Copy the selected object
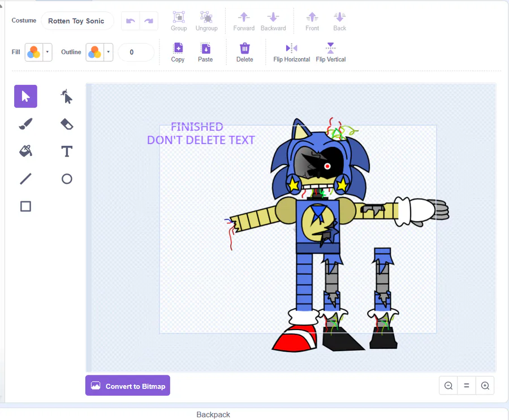The image size is (509, 420). pyautogui.click(x=178, y=53)
